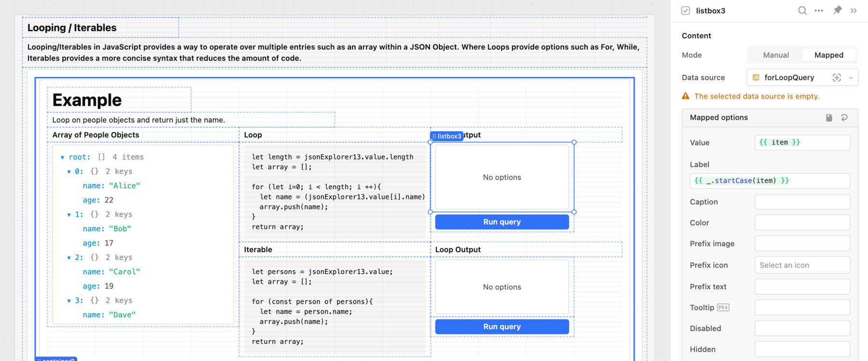Click the 'Example' heading text
Screen dimensions: 868x361
click(87, 100)
